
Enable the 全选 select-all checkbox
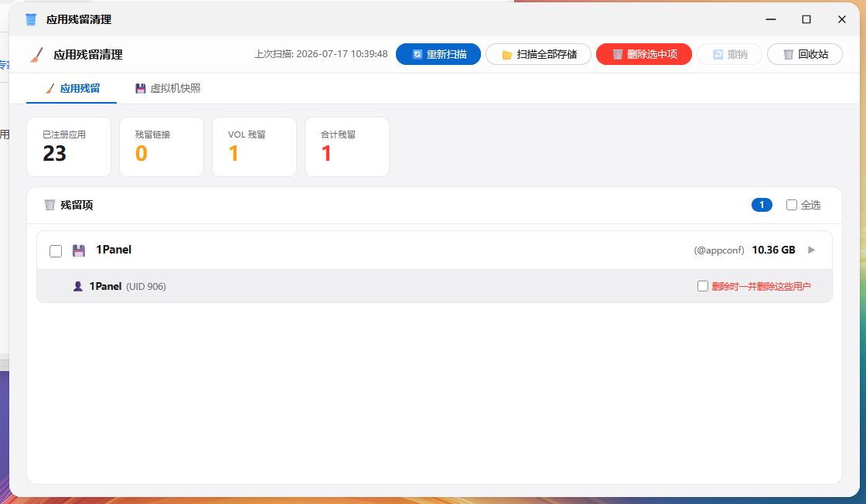click(x=792, y=205)
